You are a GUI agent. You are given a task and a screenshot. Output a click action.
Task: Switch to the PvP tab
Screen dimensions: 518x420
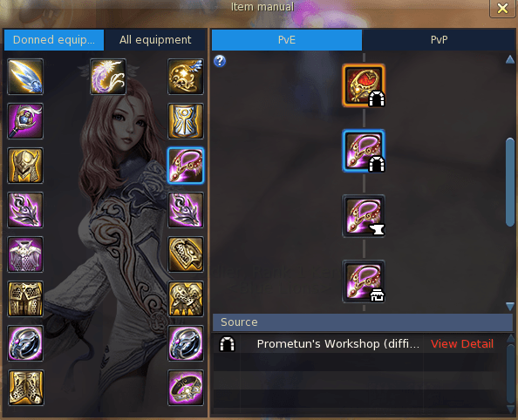(439, 40)
